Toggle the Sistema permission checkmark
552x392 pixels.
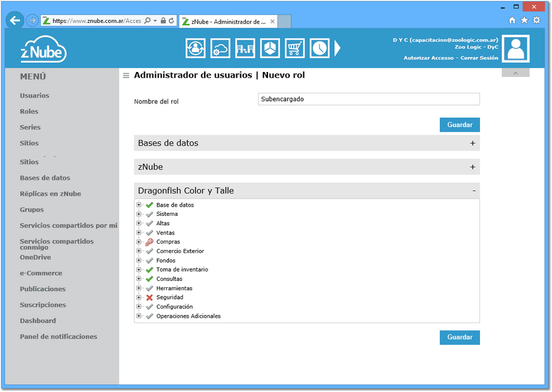(x=149, y=214)
